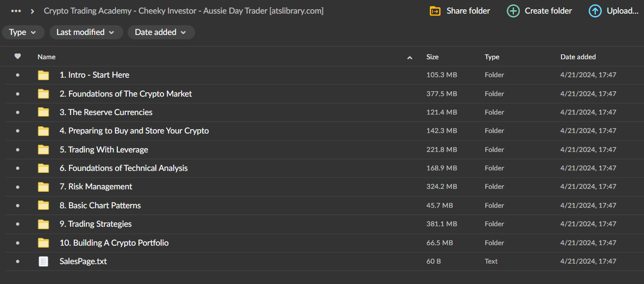Open the SalesPage.txt file
This screenshot has height=284, width=644.
83,261
